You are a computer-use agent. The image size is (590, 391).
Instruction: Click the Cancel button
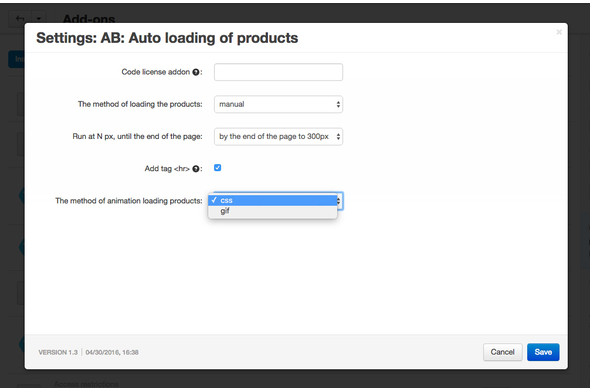502,352
